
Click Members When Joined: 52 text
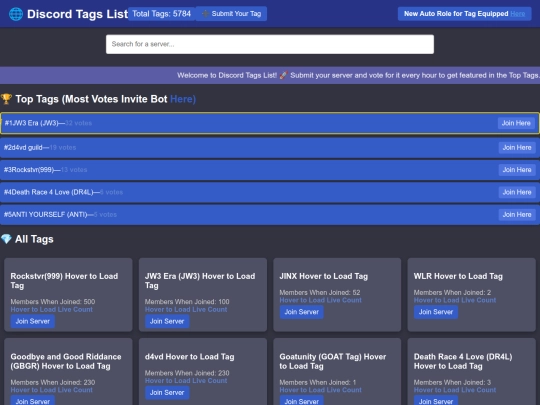pos(320,292)
